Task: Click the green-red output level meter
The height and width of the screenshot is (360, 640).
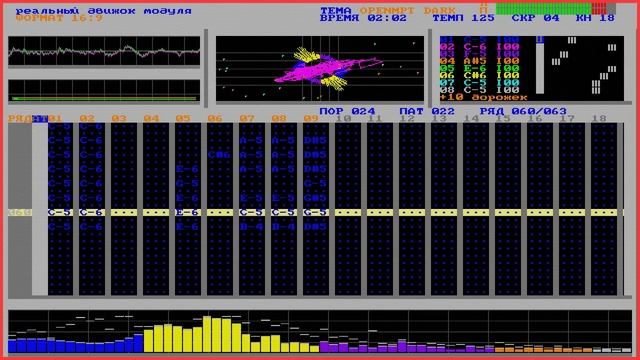Action: point(556,9)
